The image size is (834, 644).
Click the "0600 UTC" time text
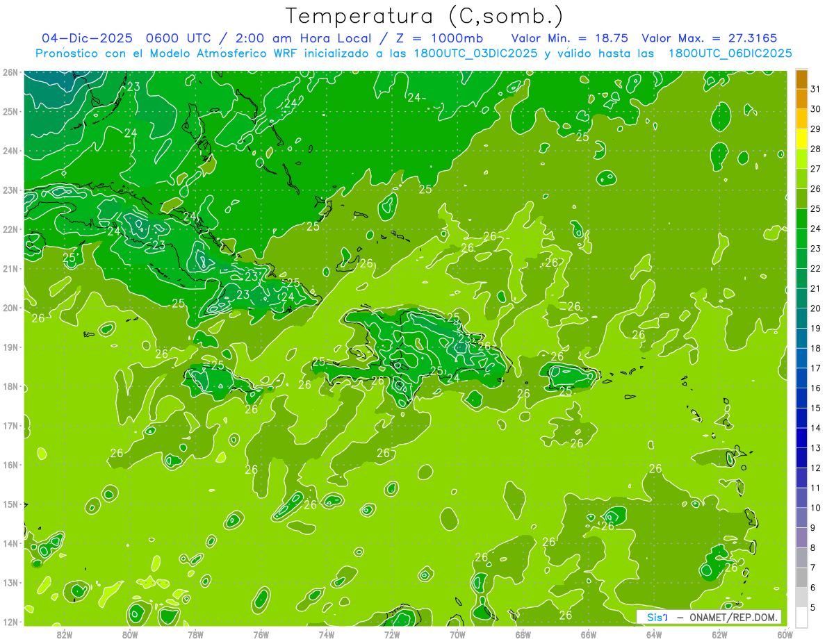click(178, 38)
